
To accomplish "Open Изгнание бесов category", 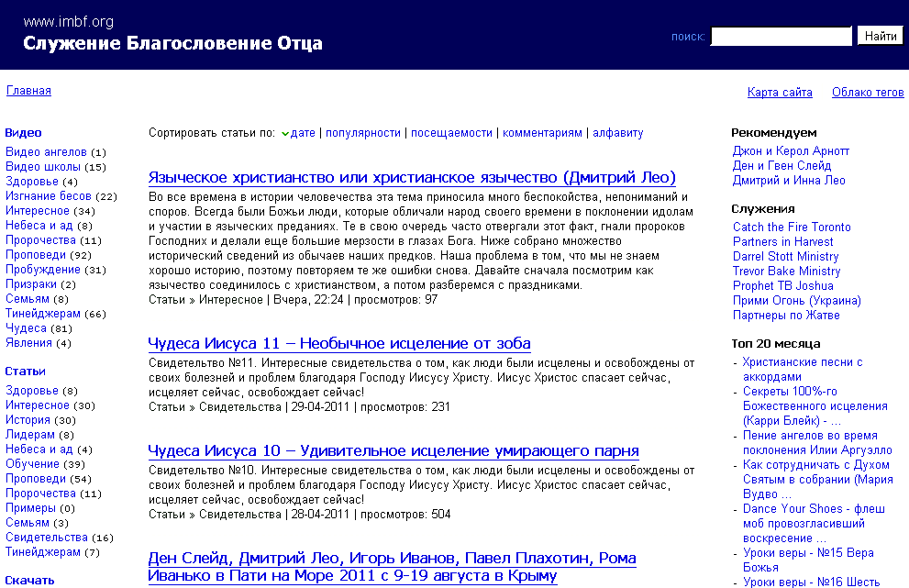I will coord(48,196).
